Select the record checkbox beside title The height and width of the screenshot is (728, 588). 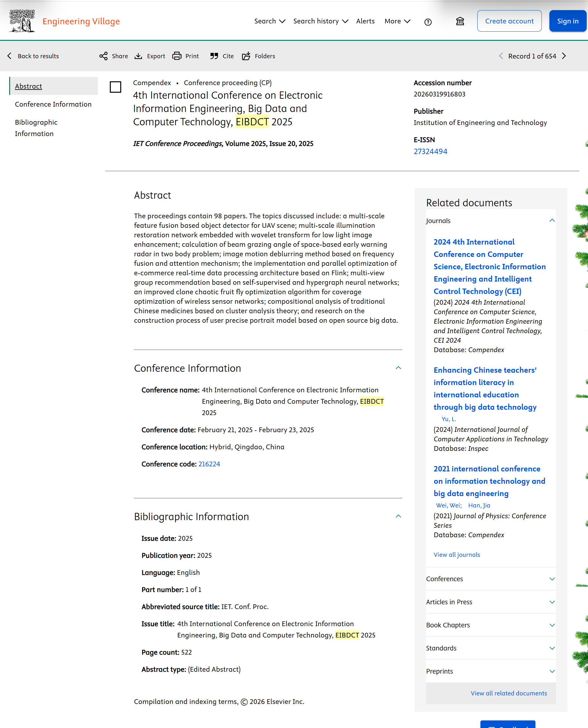point(116,87)
